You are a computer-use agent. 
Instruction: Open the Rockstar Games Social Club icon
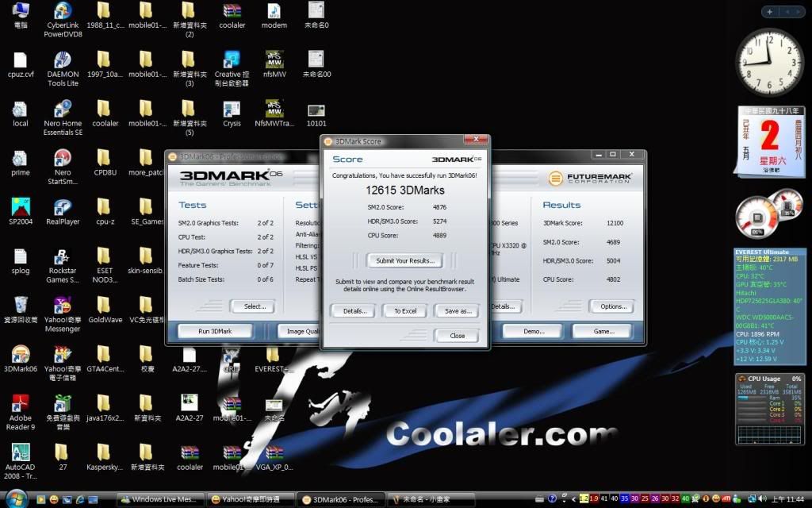[63, 257]
